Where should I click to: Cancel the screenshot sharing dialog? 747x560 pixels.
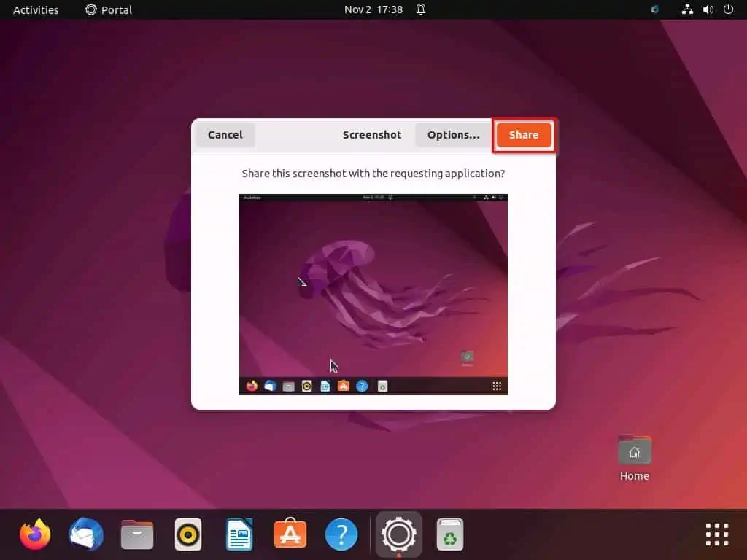coord(225,134)
